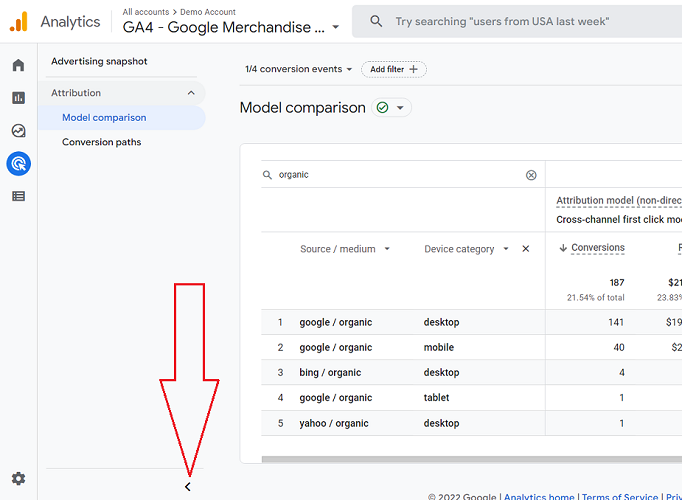Click the All accounts breadcrumb

pyautogui.click(x=146, y=12)
